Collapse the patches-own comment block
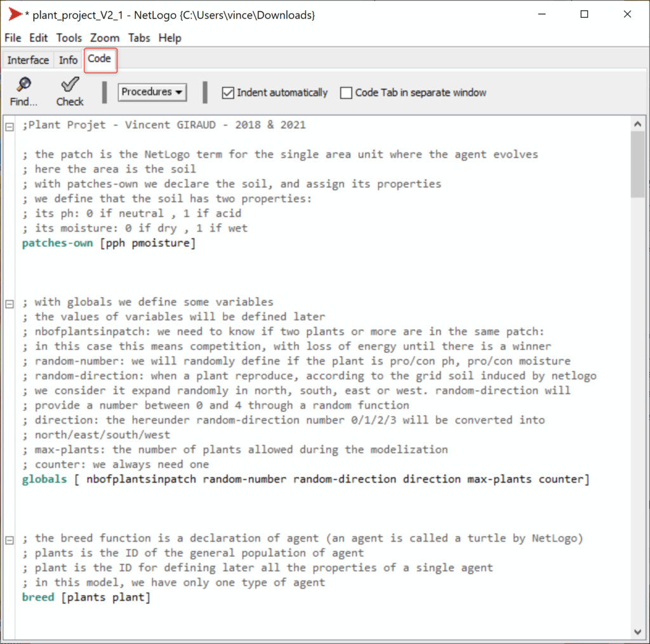 pos(10,127)
